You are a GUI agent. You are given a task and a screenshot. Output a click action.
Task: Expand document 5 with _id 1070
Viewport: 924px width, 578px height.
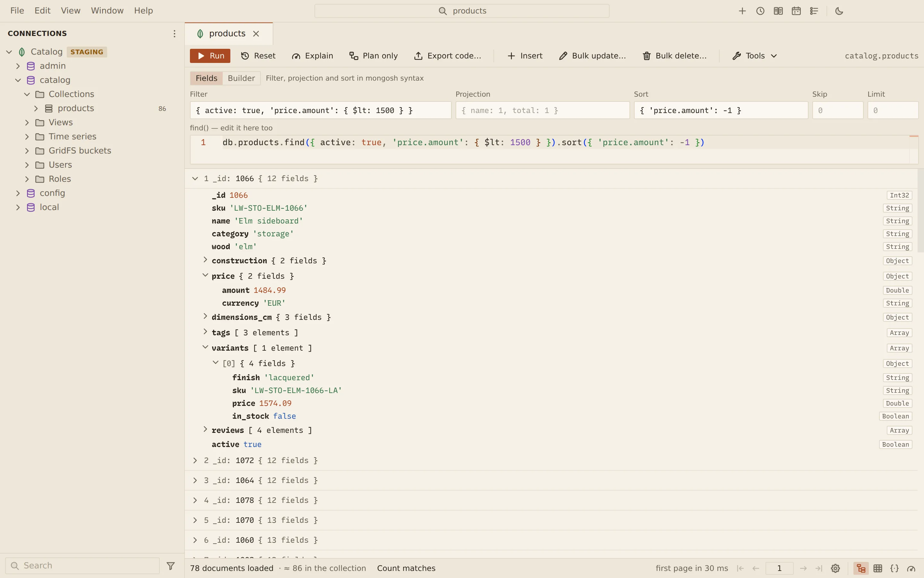(x=195, y=520)
